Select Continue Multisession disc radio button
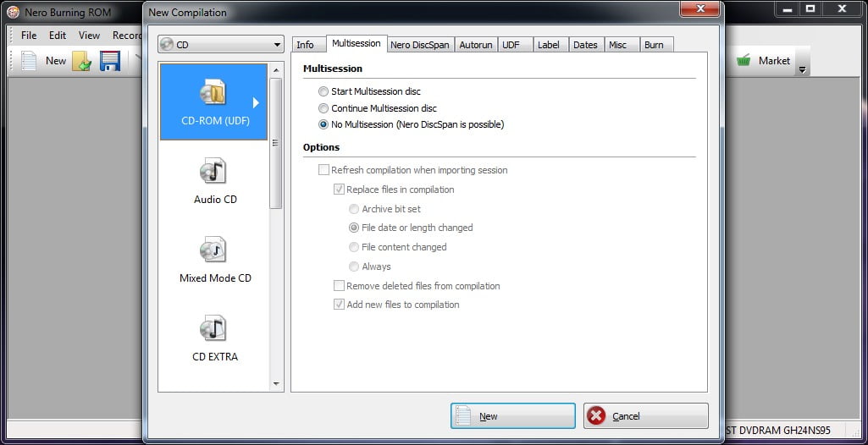 (x=323, y=108)
